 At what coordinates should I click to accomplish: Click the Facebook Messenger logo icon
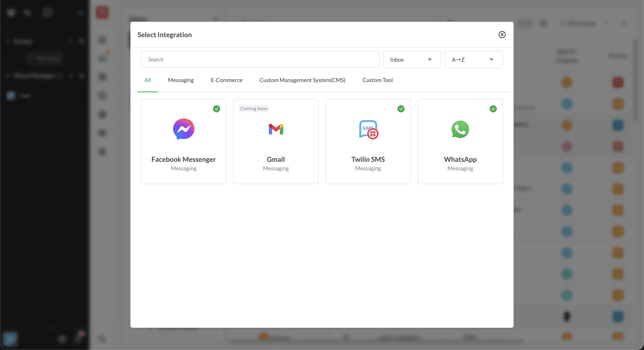[x=184, y=129]
